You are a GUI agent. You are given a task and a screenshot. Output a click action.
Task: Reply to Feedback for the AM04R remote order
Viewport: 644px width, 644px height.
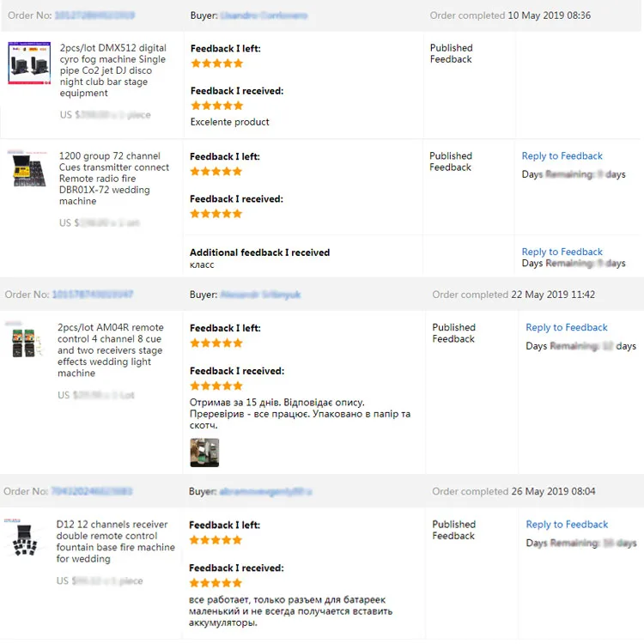pos(567,327)
